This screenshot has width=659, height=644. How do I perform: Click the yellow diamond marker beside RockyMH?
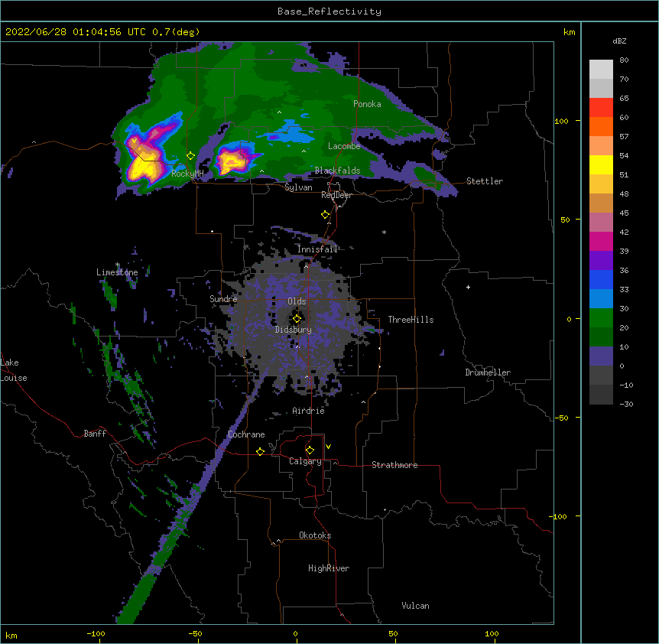pyautogui.click(x=190, y=156)
